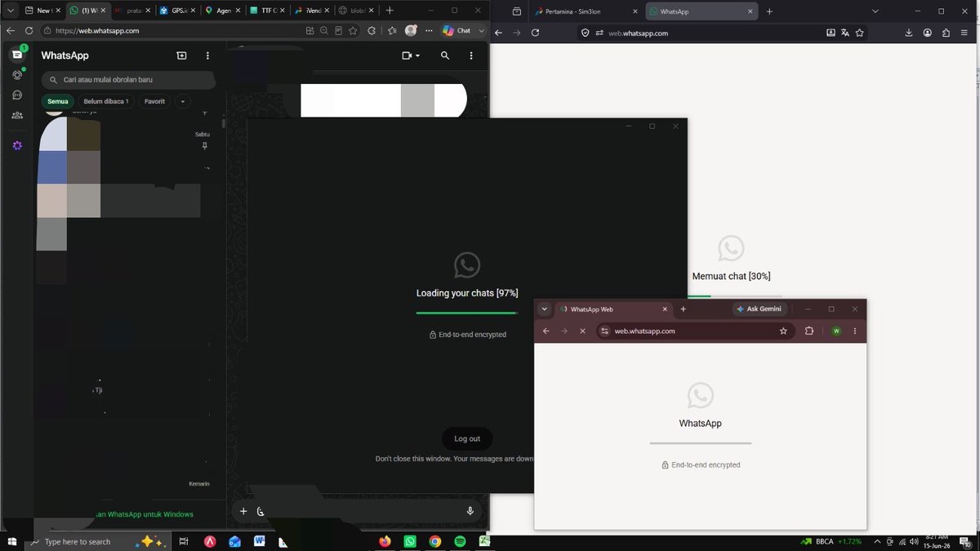Open Meta AI icon in WhatsApp sidebar

pos(17,145)
